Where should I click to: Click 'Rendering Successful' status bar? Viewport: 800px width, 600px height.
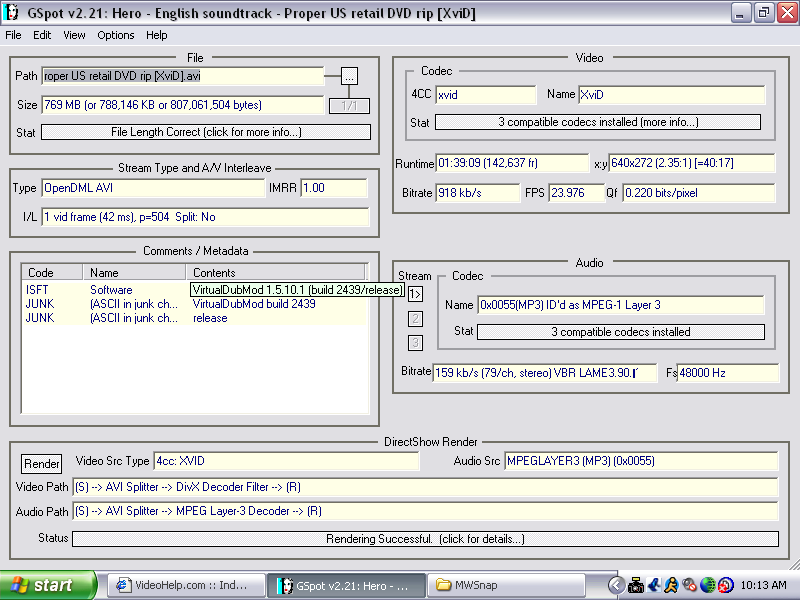[426, 539]
